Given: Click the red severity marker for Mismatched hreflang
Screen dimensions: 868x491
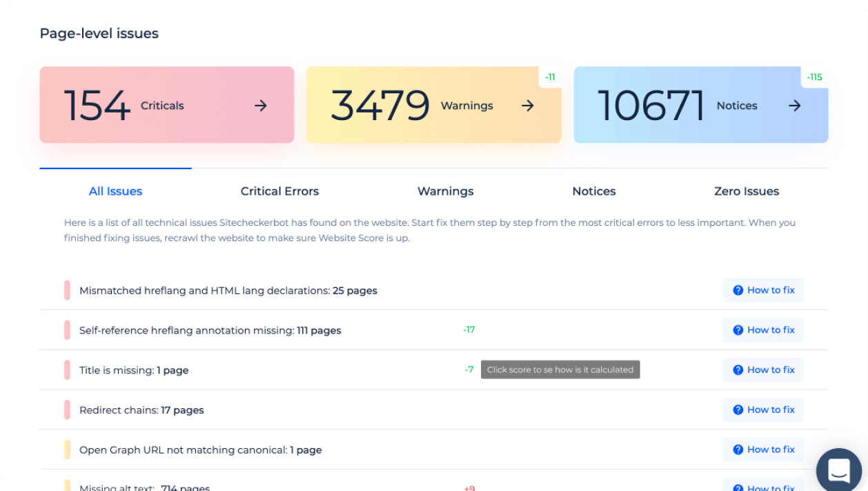Looking at the screenshot, I should pos(67,291).
